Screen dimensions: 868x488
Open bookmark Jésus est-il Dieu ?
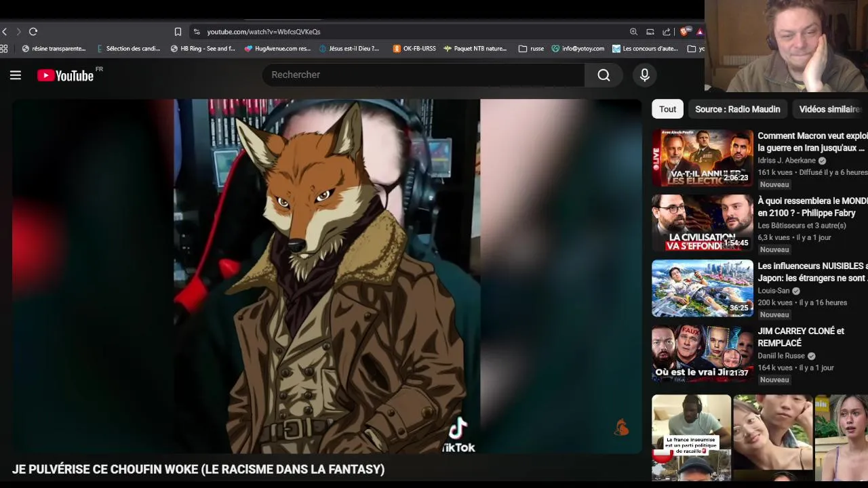tap(349, 49)
